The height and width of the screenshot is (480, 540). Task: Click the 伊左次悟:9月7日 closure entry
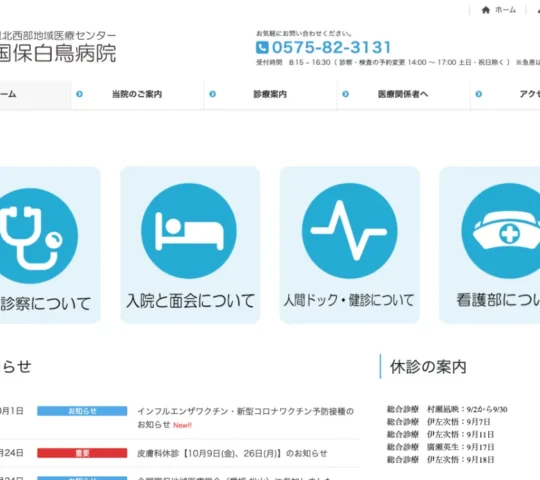[x=438, y=422]
